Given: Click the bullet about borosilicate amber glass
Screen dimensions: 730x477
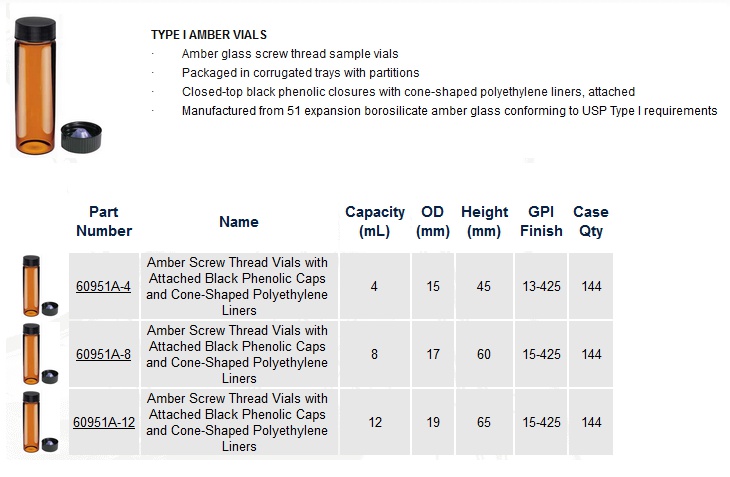Looking at the screenshot, I should point(449,111).
